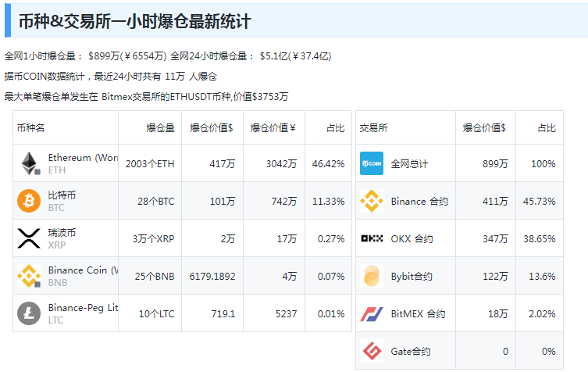Open the BitMEX 合约 exchange name
588x372 pixels.
tap(418, 314)
